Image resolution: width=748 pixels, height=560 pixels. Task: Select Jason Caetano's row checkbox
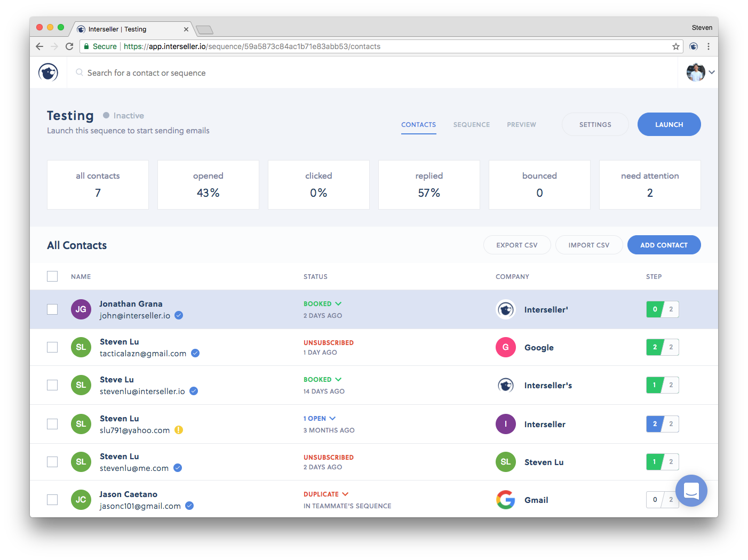click(x=52, y=500)
